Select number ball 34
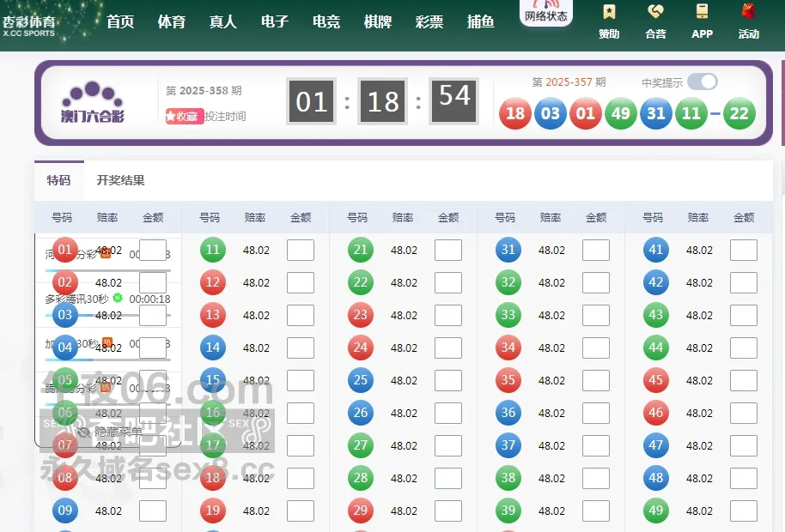This screenshot has height=532, width=785. point(508,347)
